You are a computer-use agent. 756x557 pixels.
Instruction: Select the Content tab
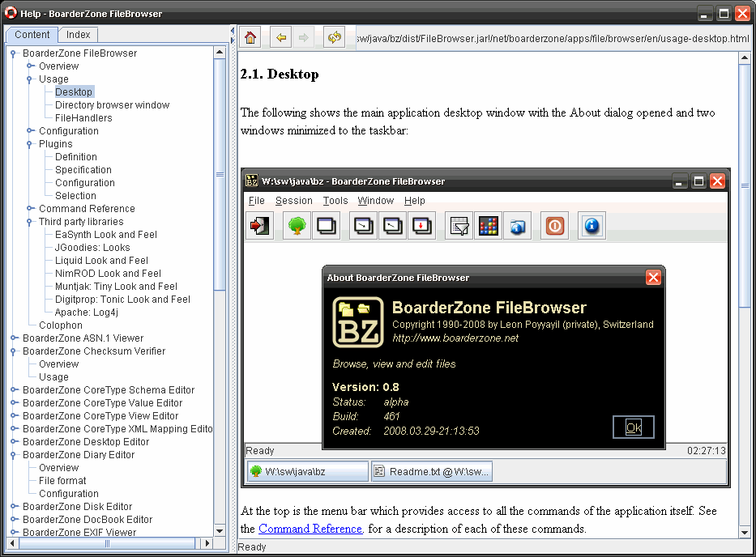[x=32, y=35]
